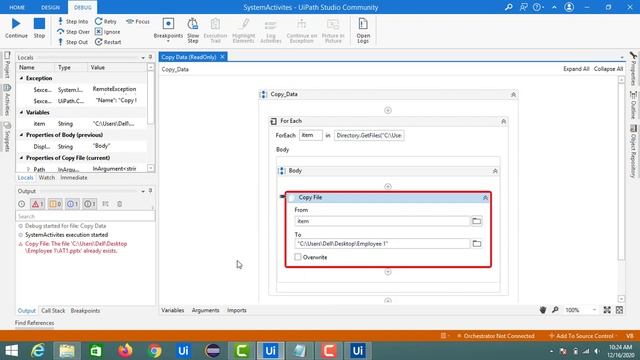Collapse the For Each activity
The width and height of the screenshot is (640, 360).
(503, 121)
